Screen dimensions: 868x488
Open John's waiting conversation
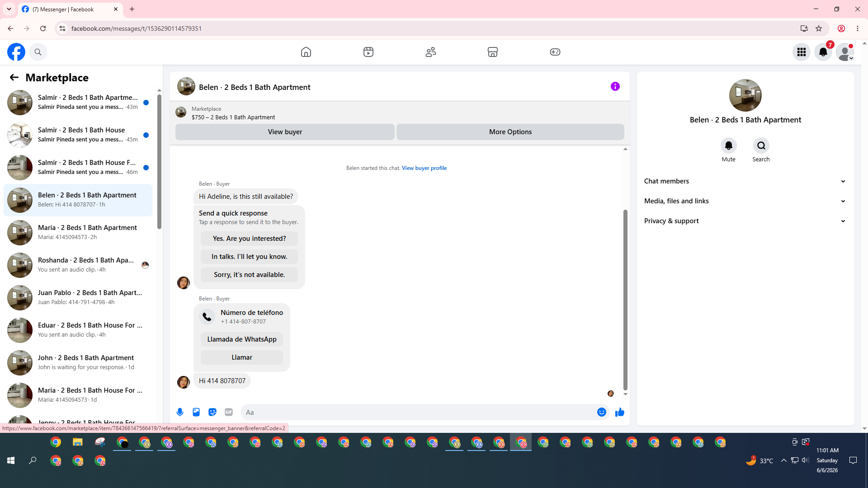(78, 363)
